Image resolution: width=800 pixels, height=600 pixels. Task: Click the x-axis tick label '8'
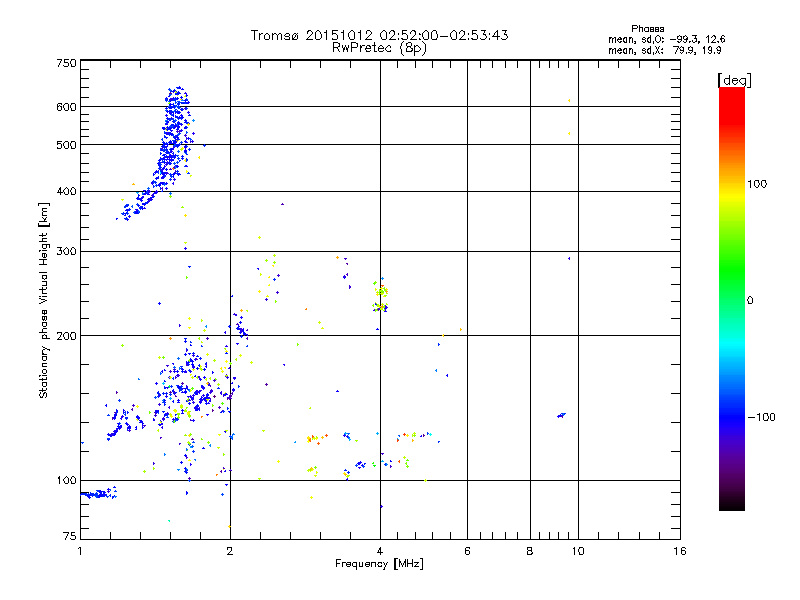click(x=530, y=551)
